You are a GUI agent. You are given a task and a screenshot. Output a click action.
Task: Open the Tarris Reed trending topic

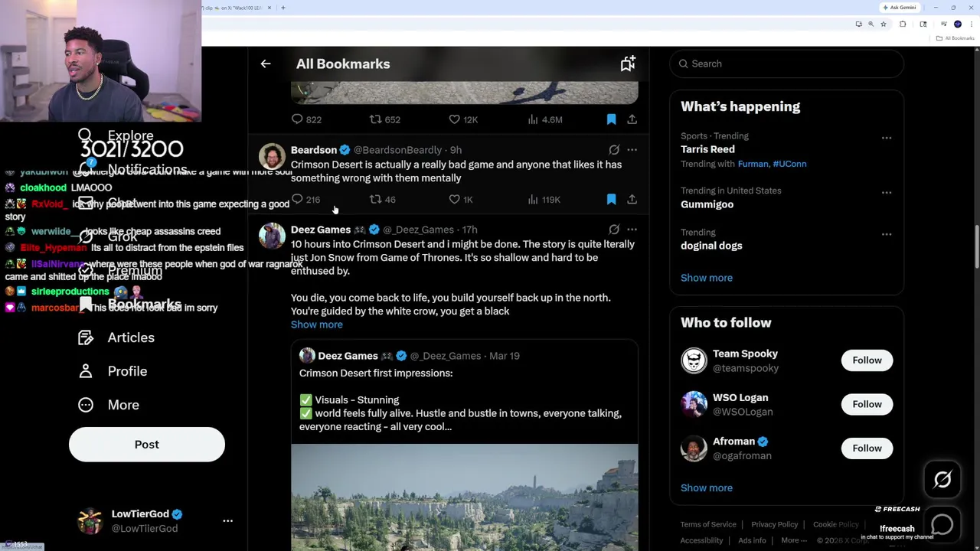point(707,149)
